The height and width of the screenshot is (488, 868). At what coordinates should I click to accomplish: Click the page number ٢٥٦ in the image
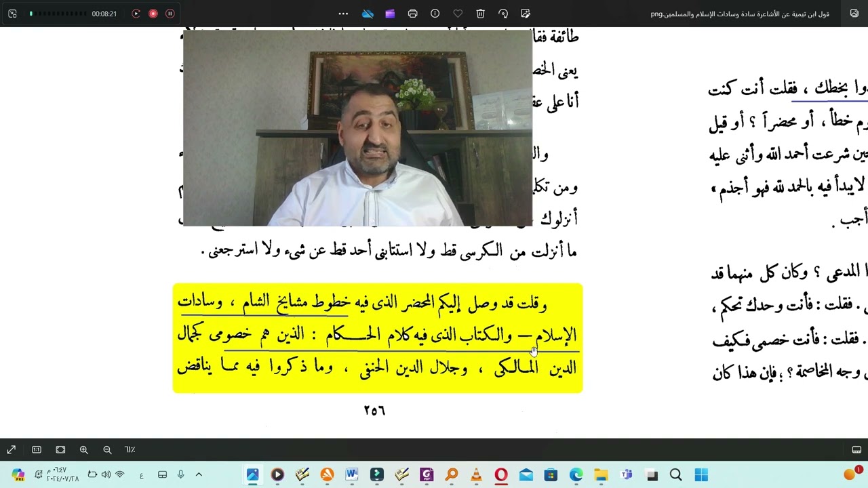click(374, 410)
